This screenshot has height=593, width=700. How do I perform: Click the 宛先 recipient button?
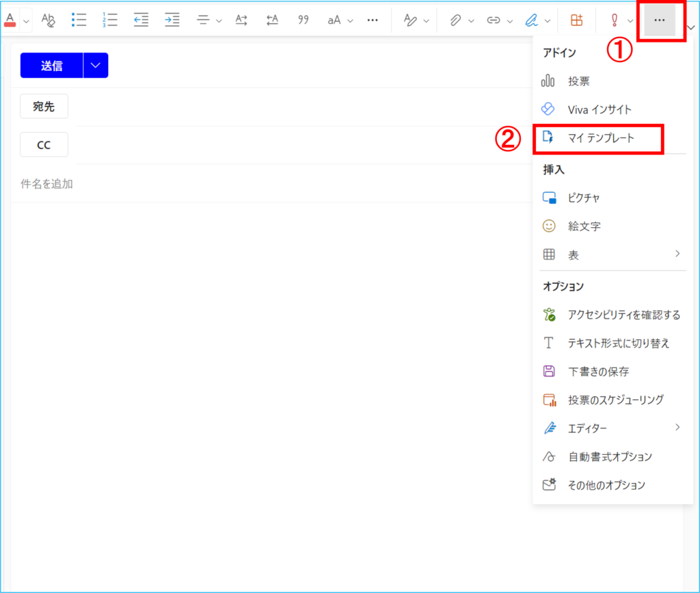[x=44, y=107]
